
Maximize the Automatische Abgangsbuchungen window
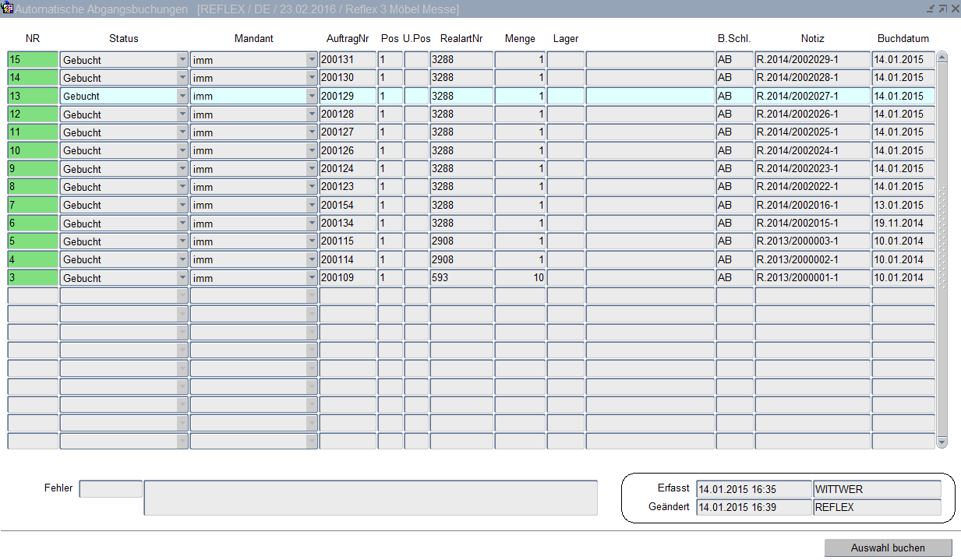click(x=942, y=9)
